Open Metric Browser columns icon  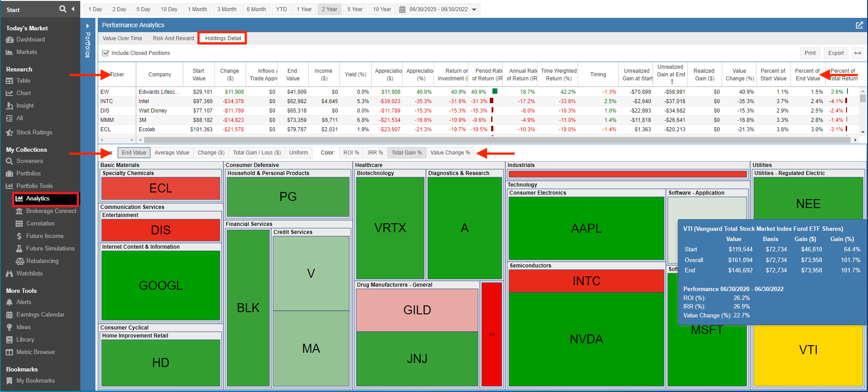(9, 352)
